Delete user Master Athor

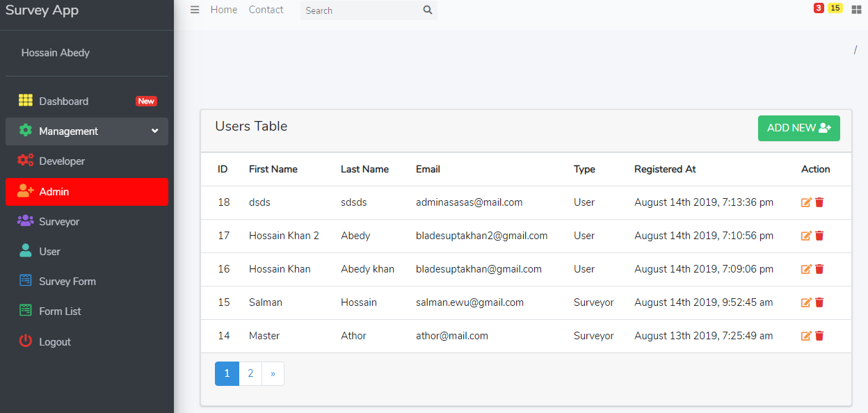(x=819, y=336)
